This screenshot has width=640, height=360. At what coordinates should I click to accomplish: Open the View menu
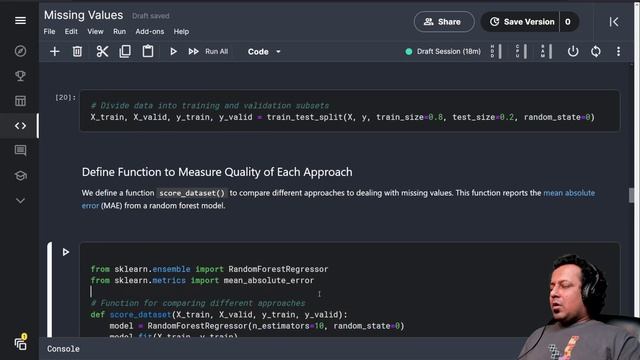point(95,31)
